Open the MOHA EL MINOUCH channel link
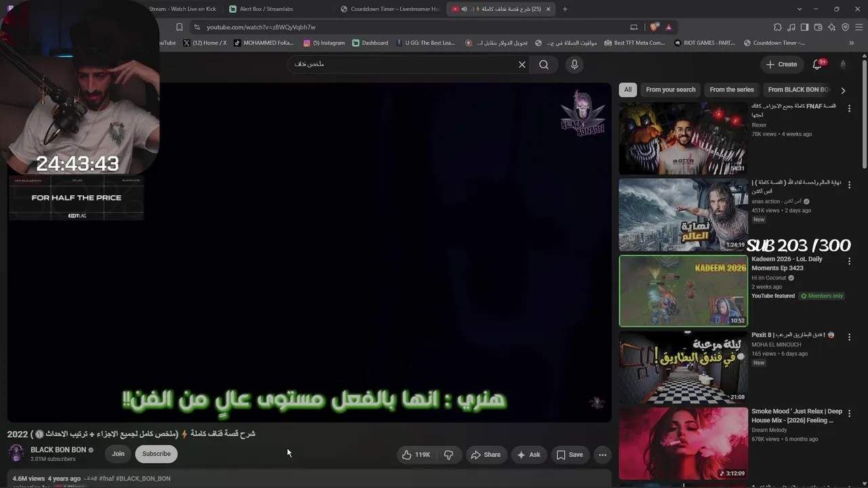The width and height of the screenshot is (868, 488). pyautogui.click(x=776, y=344)
